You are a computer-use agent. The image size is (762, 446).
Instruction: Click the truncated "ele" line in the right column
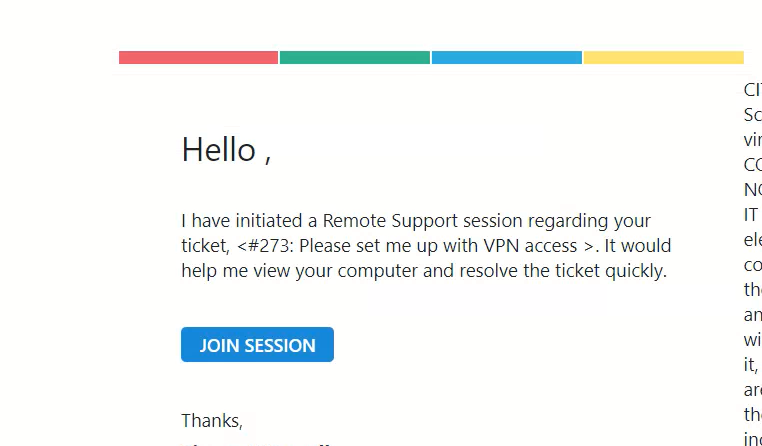753,240
